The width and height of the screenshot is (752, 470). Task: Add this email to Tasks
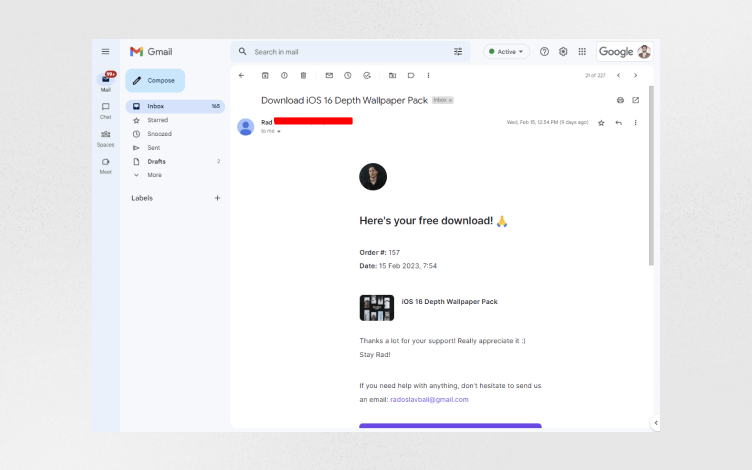coord(367,75)
